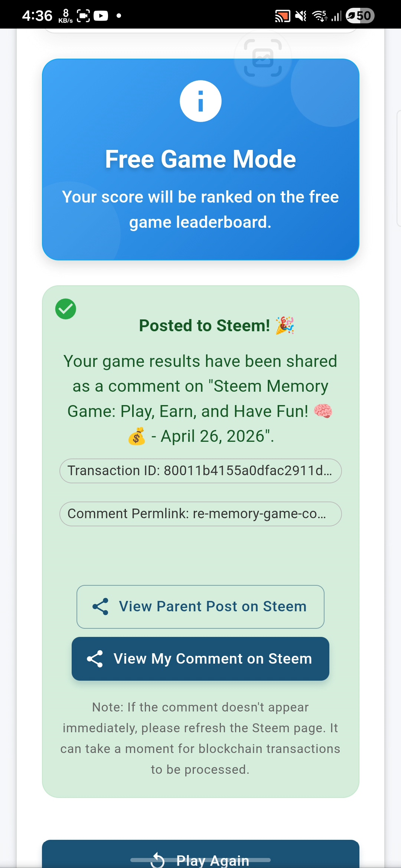
Task: Select the Comment Permlink chip
Action: [200, 514]
